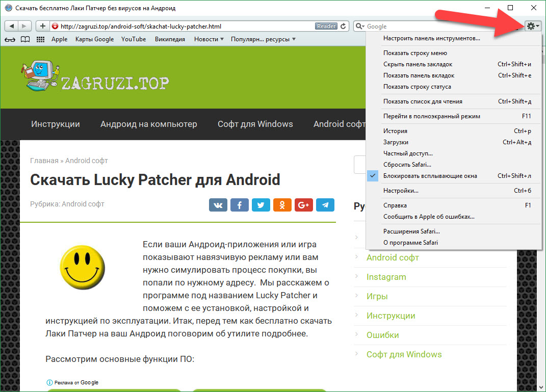Screen dimensions: 546x392
Task: Select Настройки... from the gear menu
Action: pyautogui.click(x=401, y=191)
